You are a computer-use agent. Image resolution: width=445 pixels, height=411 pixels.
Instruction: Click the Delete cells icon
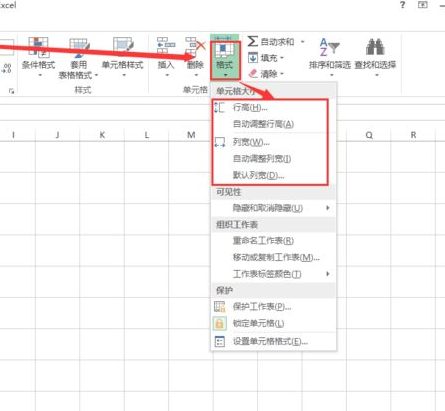click(x=195, y=46)
